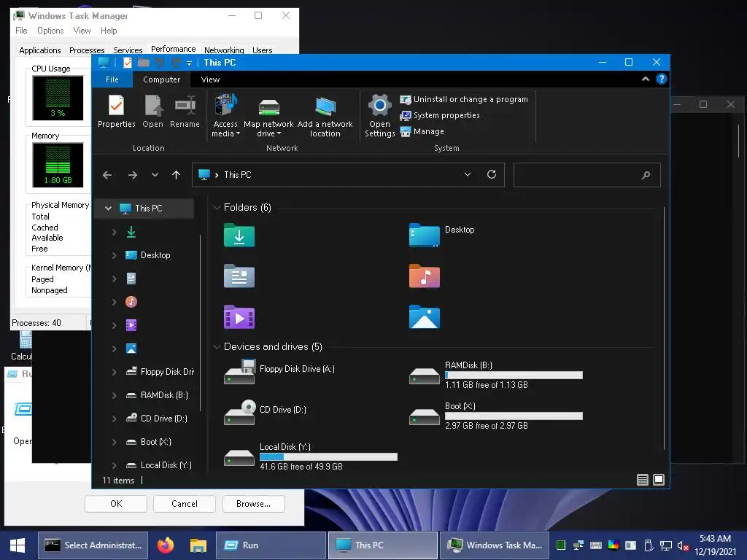Collapse the ribbon with chevron
The height and width of the screenshot is (560, 747).
pos(646,79)
